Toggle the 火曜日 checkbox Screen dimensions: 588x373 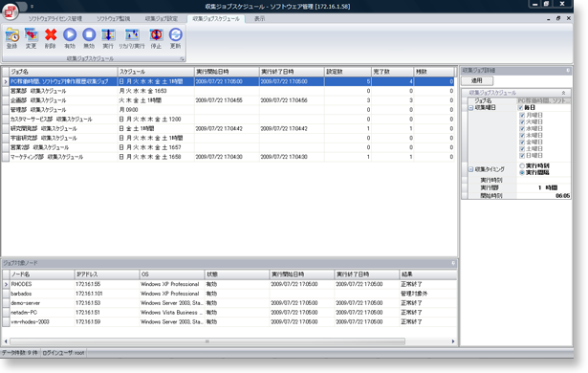[x=522, y=122]
